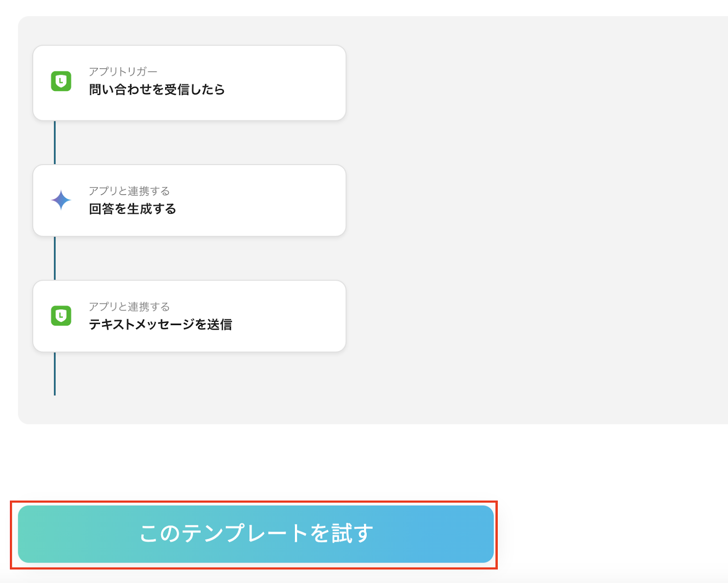This screenshot has height=583, width=728.
Task: Click connector line between trigger and 回答を生成する
Action: tap(55, 142)
